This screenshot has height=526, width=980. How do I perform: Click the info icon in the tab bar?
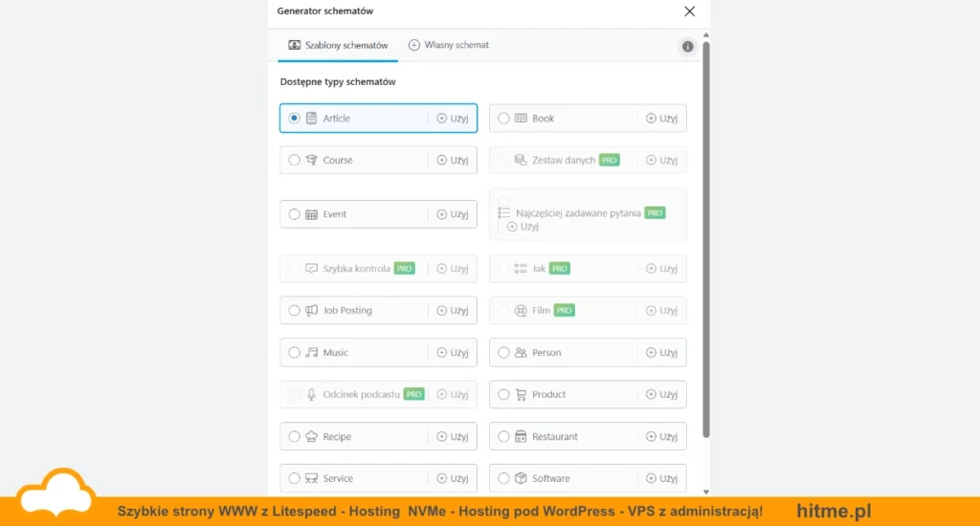pos(687,46)
